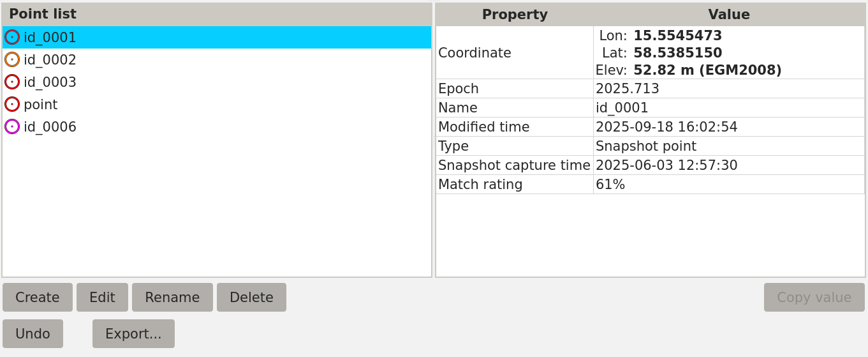The image size is (868, 357).
Task: Select id_0002 label in the point list
Action: [50, 59]
